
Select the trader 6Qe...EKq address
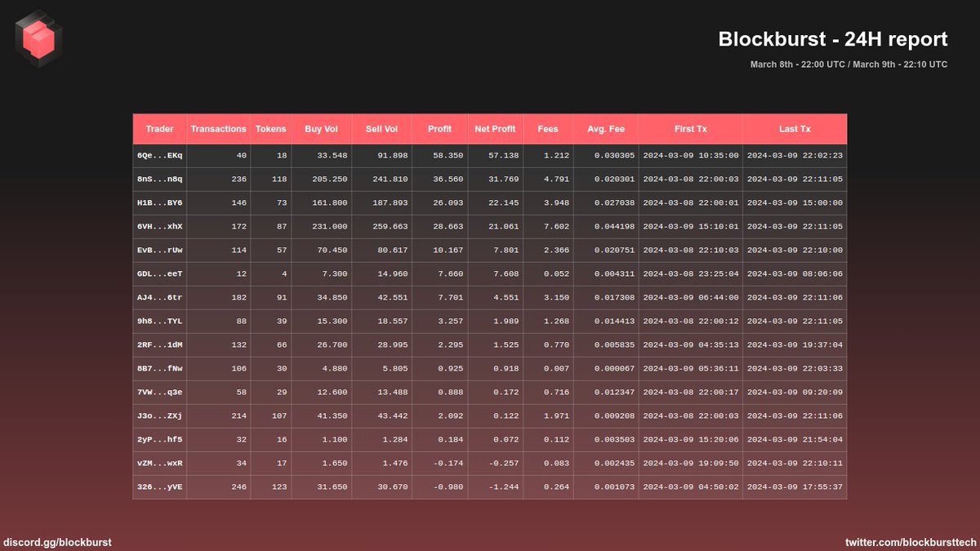coord(160,155)
